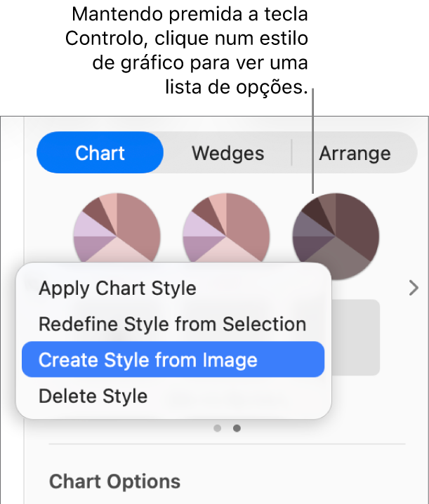Open the Wedges tab

coord(227,153)
